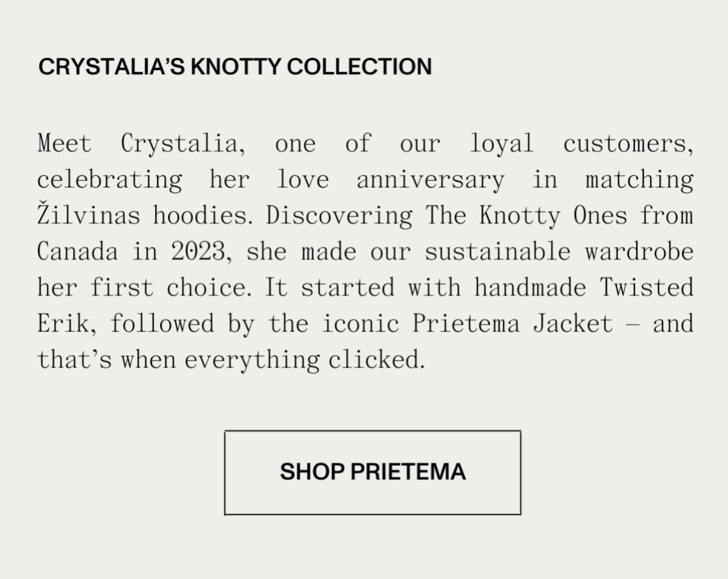The height and width of the screenshot is (579, 728).
Task: Click the words loyal customers
Action: point(581,144)
